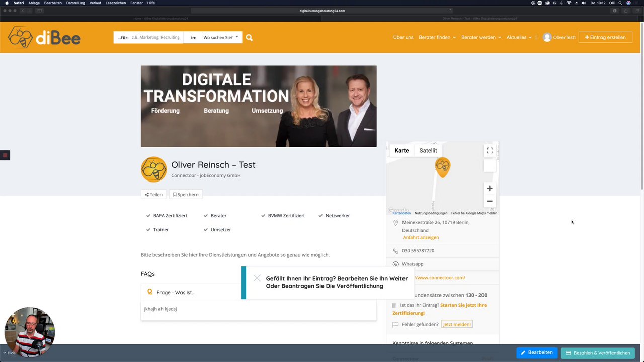Click the Whatsapp contact entry
Screen dimensions: 644x362
pyautogui.click(x=413, y=264)
